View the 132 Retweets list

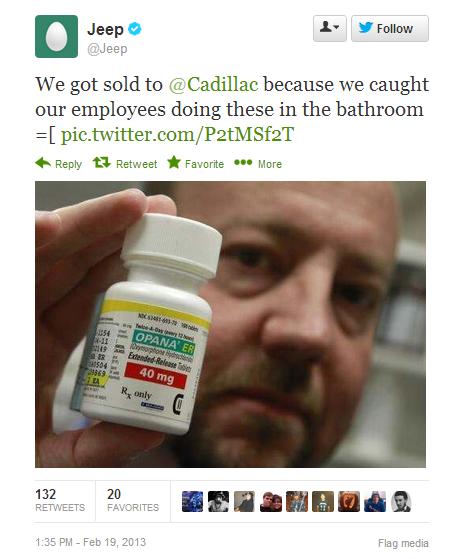60,500
